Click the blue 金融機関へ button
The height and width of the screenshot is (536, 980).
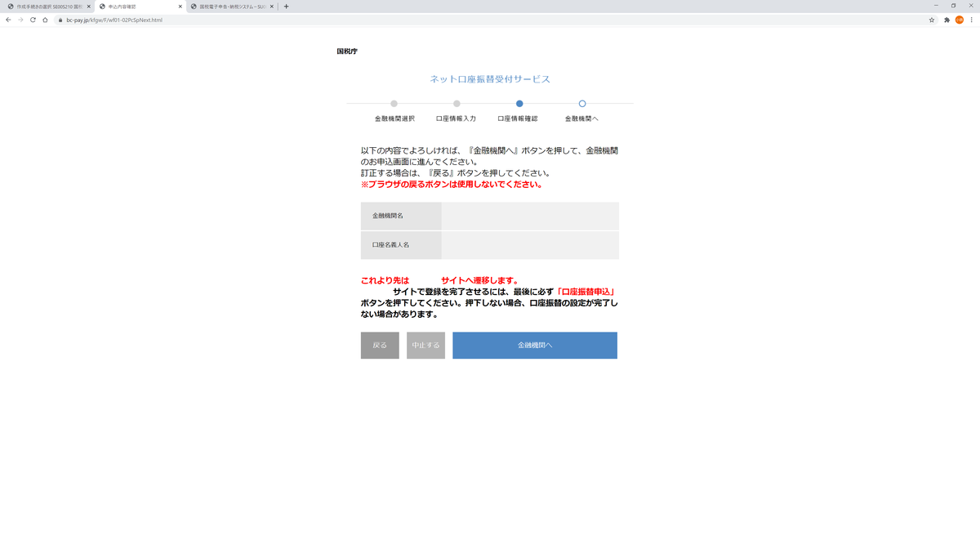(x=535, y=346)
